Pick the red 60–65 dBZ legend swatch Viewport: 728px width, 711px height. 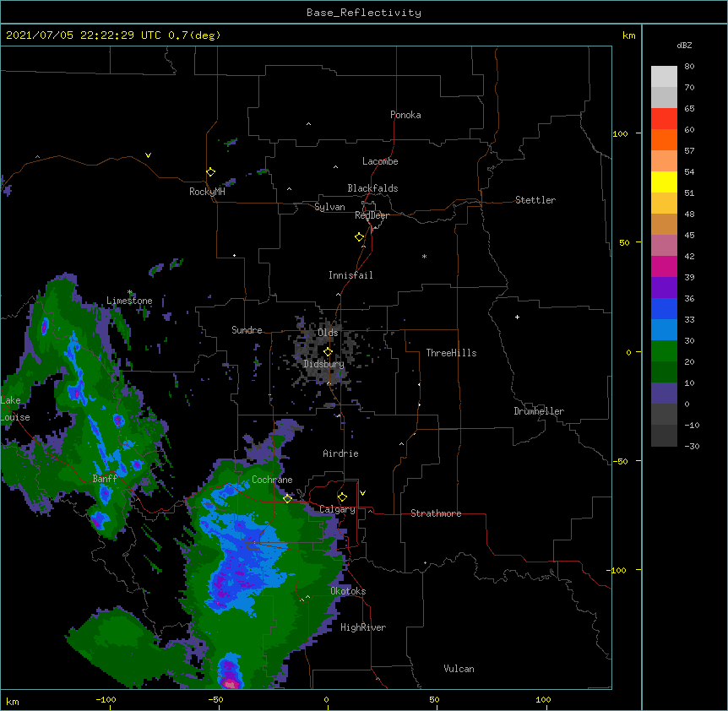pyautogui.click(x=664, y=119)
